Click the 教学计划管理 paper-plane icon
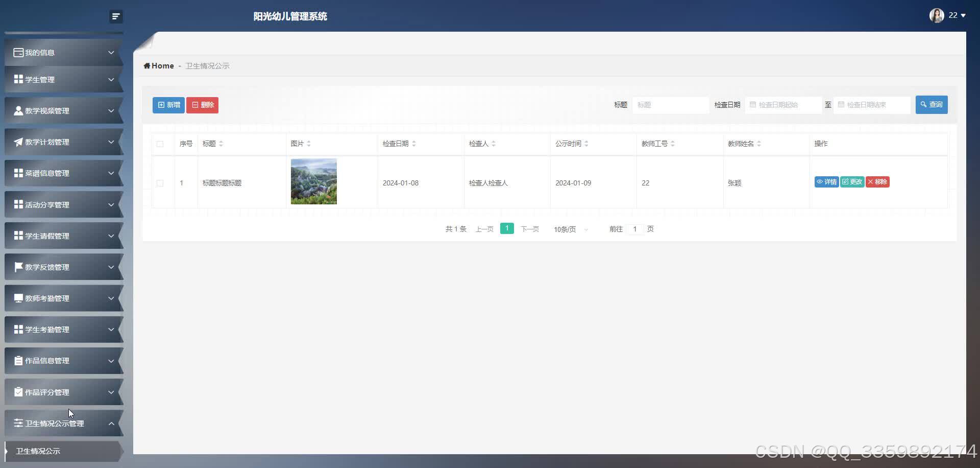Image resolution: width=980 pixels, height=468 pixels. coord(18,142)
